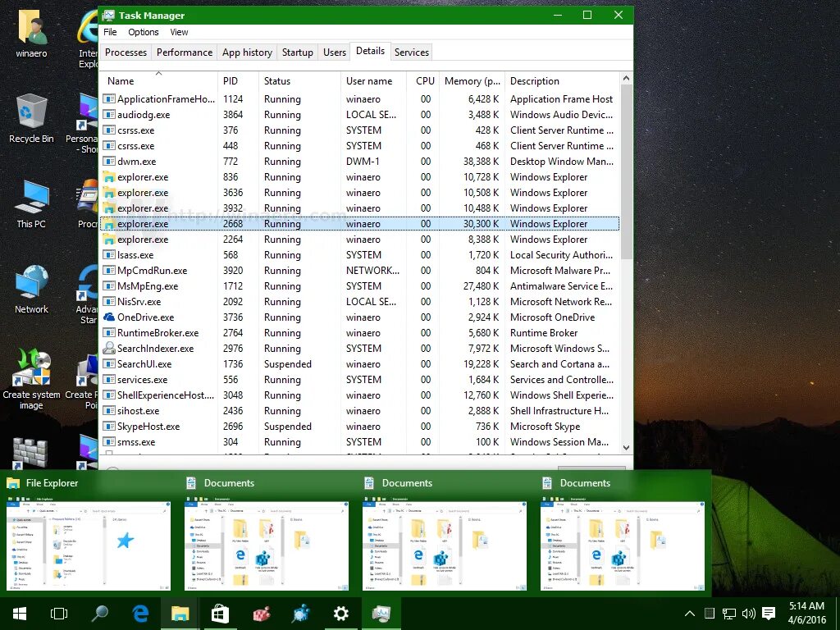Screen dimensions: 840x630
Task: Select the NisSrv.exe process
Action: point(359,302)
